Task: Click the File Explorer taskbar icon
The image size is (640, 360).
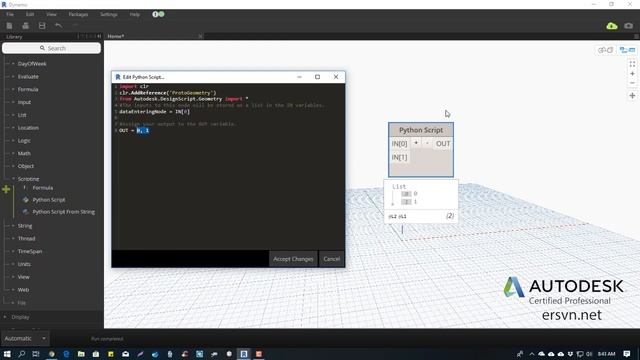Action: [81, 354]
